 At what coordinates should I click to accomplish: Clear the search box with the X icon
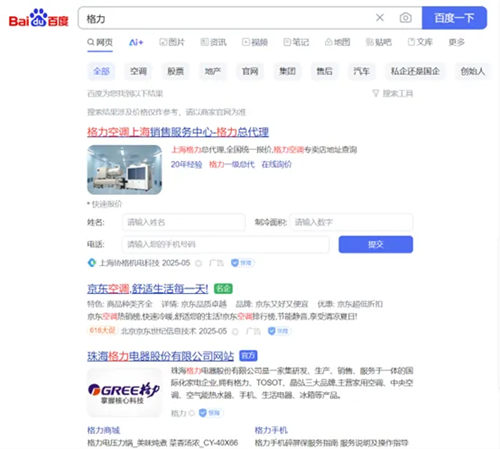tap(380, 18)
